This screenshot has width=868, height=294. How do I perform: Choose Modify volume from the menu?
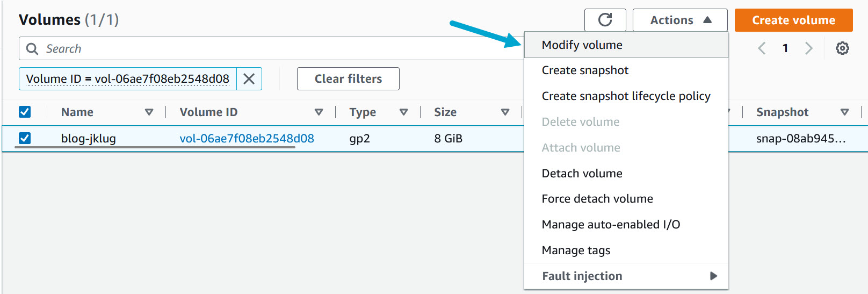click(582, 45)
